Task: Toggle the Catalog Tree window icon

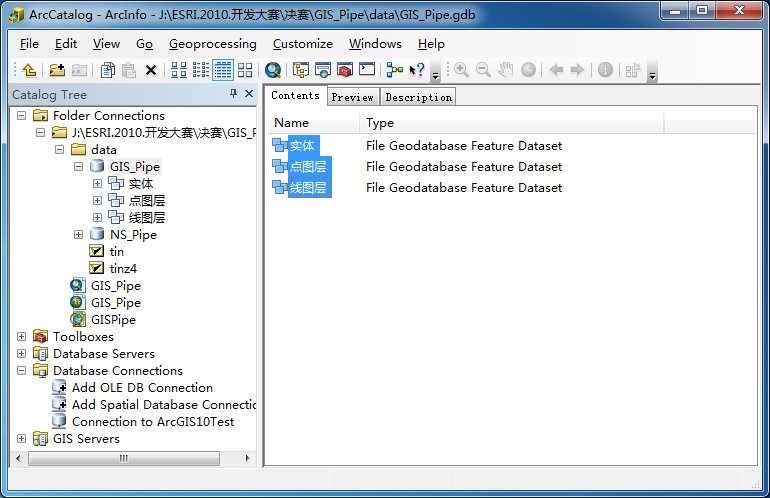Action: (301, 70)
